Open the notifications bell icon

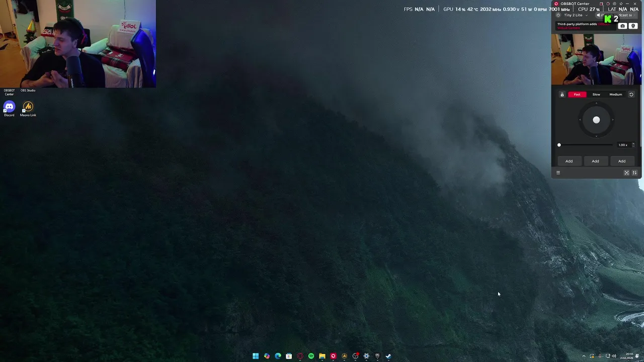tap(637, 356)
